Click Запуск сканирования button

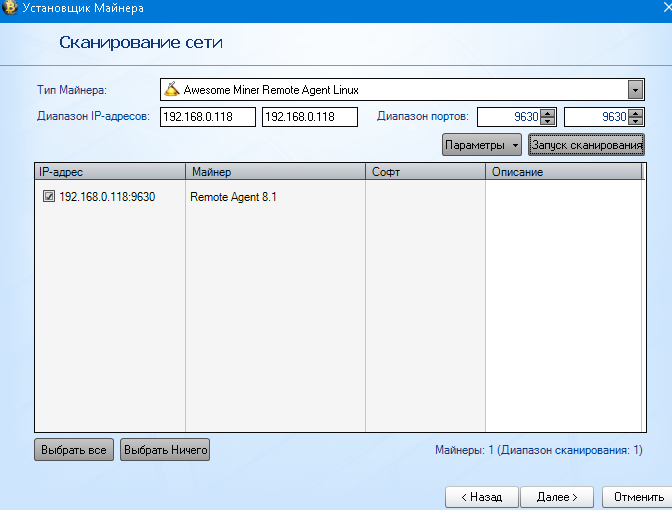tap(586, 145)
